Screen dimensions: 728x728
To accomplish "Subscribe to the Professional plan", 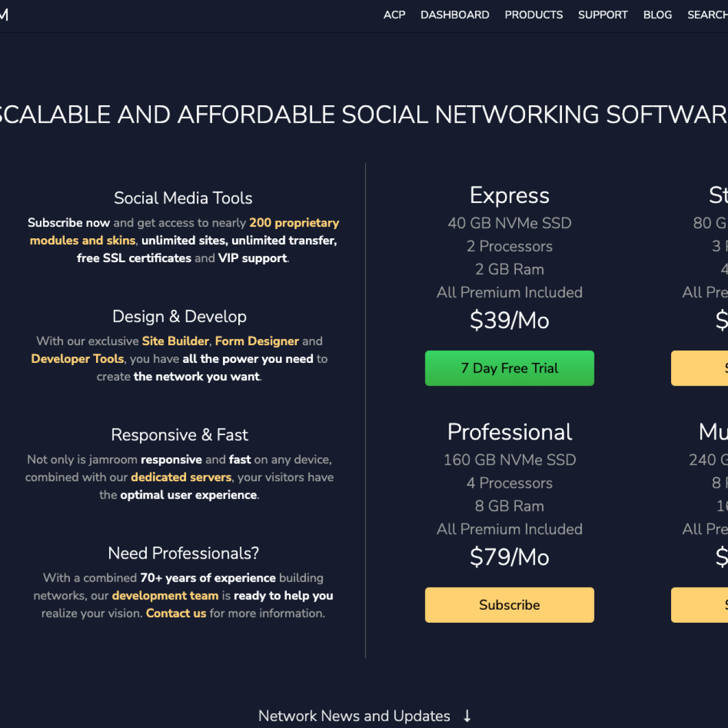I will [x=509, y=605].
